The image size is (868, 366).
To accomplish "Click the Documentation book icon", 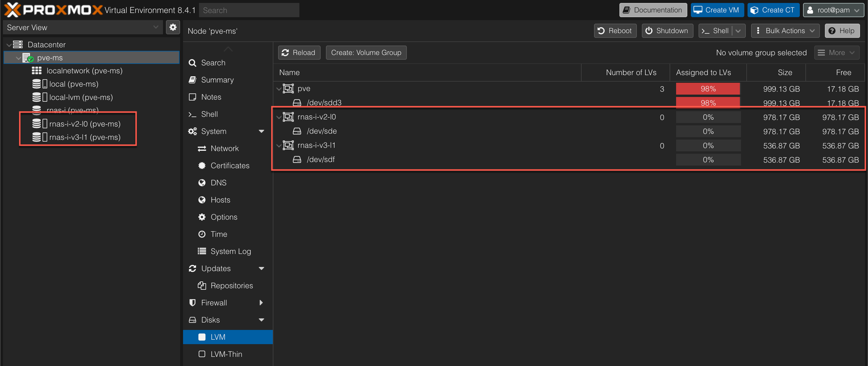I will click(x=626, y=10).
